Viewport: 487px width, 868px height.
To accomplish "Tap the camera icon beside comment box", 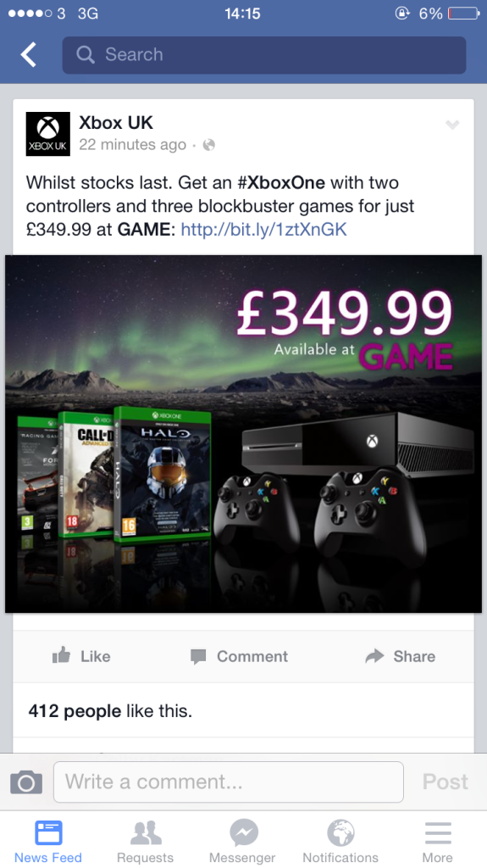I will [26, 782].
